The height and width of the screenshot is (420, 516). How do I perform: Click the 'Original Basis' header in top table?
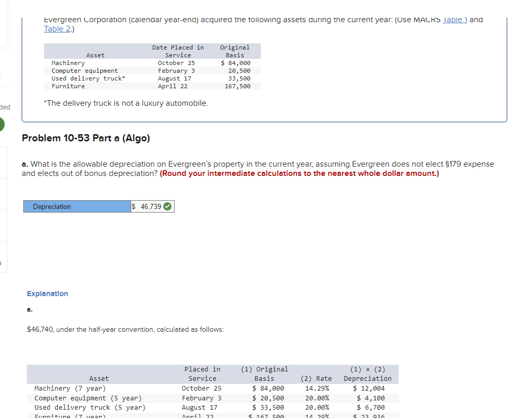(x=235, y=51)
